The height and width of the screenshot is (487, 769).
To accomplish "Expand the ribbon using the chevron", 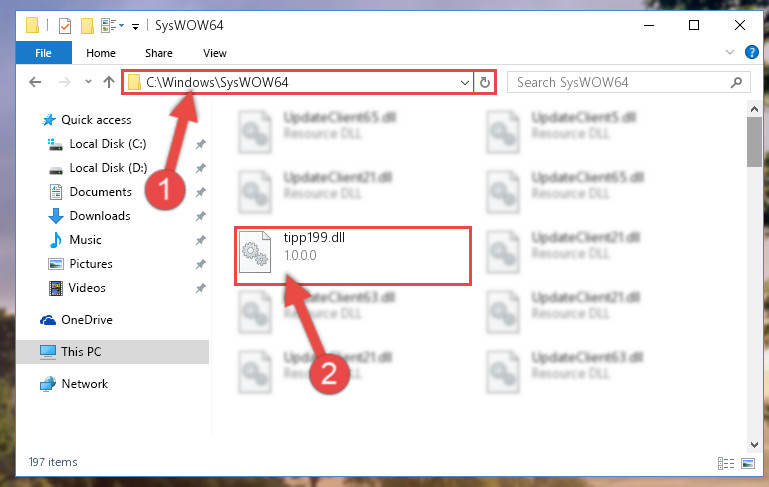I will [x=730, y=52].
